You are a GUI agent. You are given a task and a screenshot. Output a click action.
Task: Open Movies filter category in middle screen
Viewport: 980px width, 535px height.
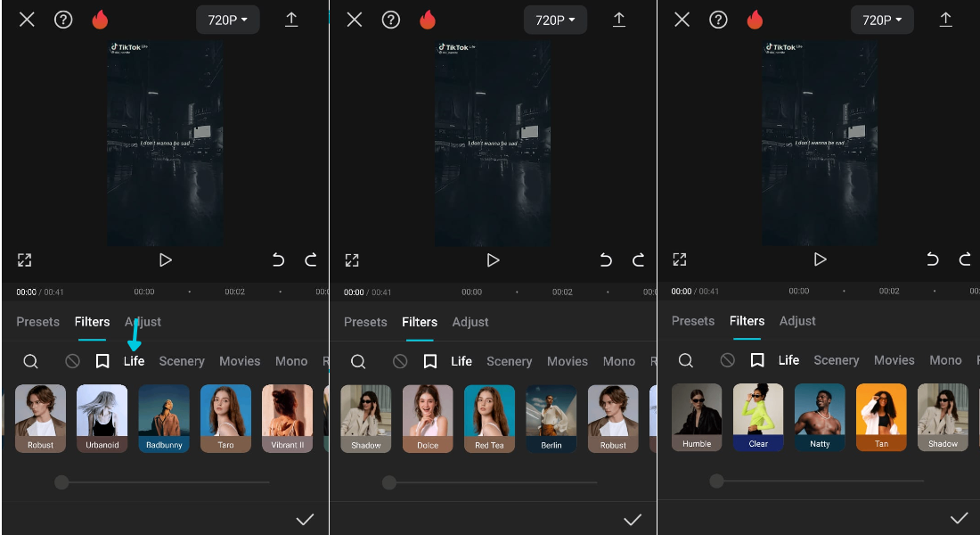(568, 361)
